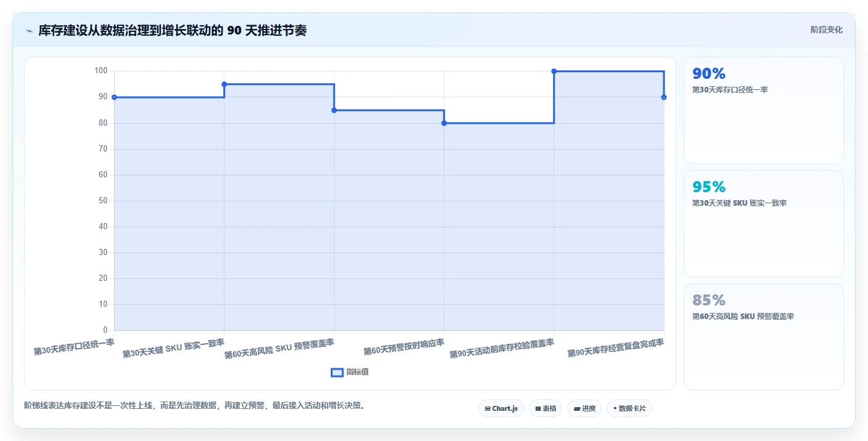Open the 85% data card
The height and width of the screenshot is (441, 868).
point(764,337)
